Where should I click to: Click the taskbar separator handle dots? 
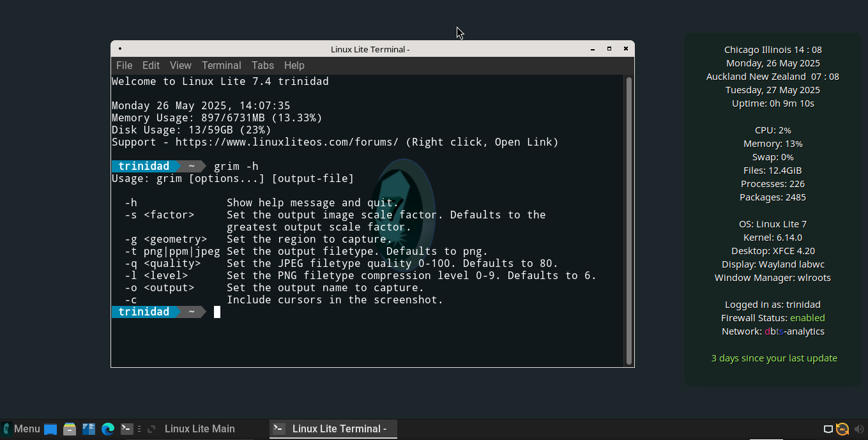coord(139,429)
